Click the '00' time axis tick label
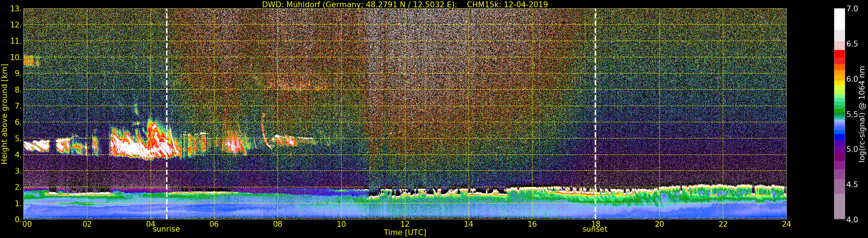The image size is (868, 238). (x=27, y=224)
